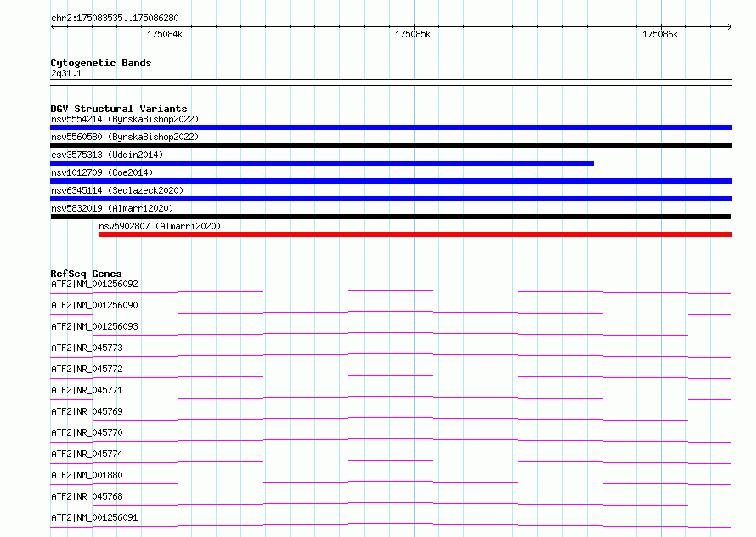Select transcript ATF2|NR_045768
Screen dimensions: 756x537
[x=87, y=496]
